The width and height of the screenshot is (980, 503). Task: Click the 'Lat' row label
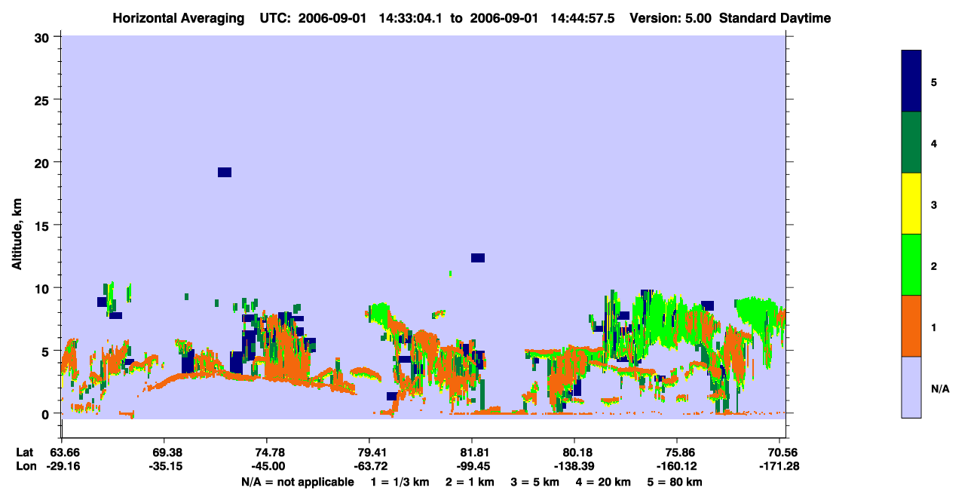point(24,452)
